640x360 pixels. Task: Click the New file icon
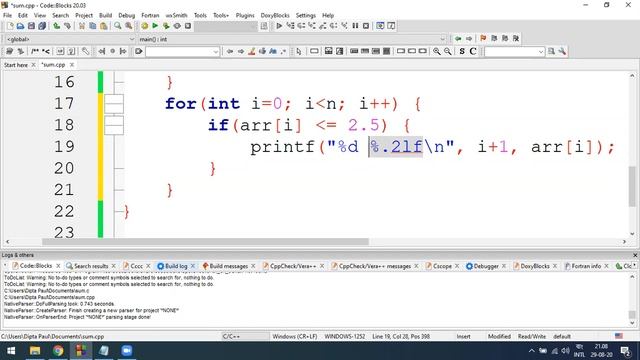10,26
